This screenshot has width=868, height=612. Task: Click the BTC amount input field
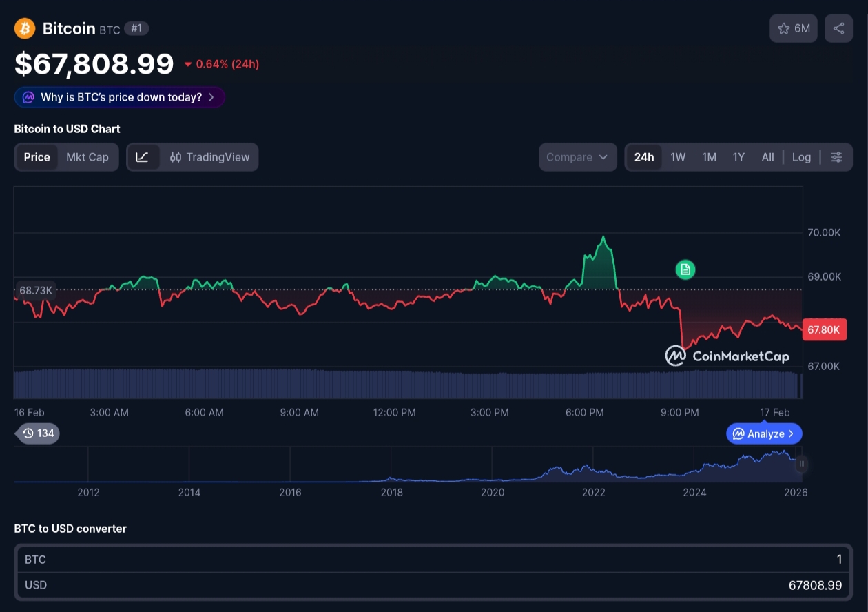click(434, 560)
